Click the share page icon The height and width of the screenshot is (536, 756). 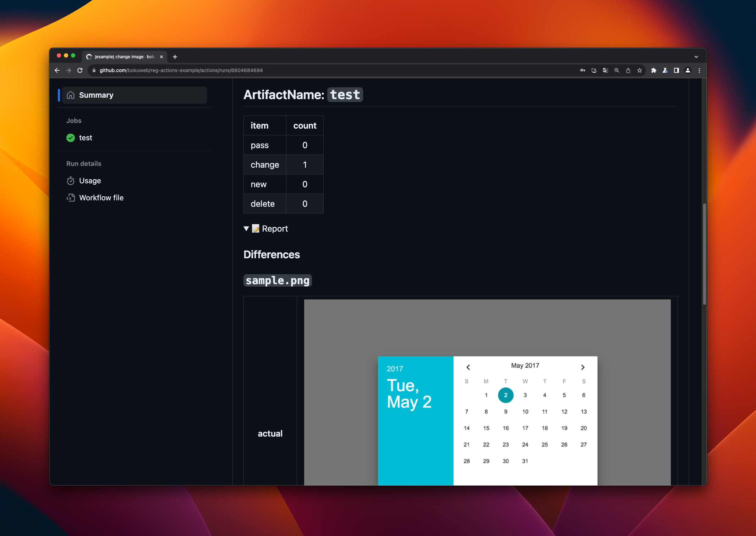(628, 70)
